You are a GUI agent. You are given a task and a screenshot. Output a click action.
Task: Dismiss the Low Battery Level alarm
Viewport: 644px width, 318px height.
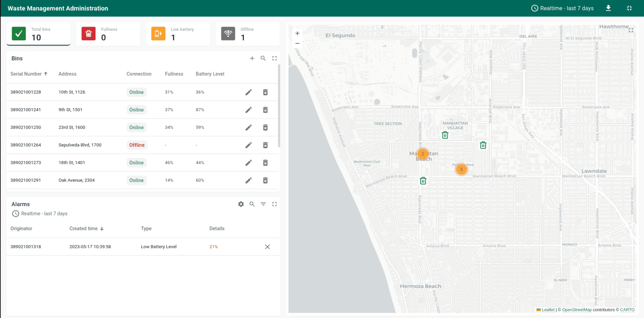point(267,247)
